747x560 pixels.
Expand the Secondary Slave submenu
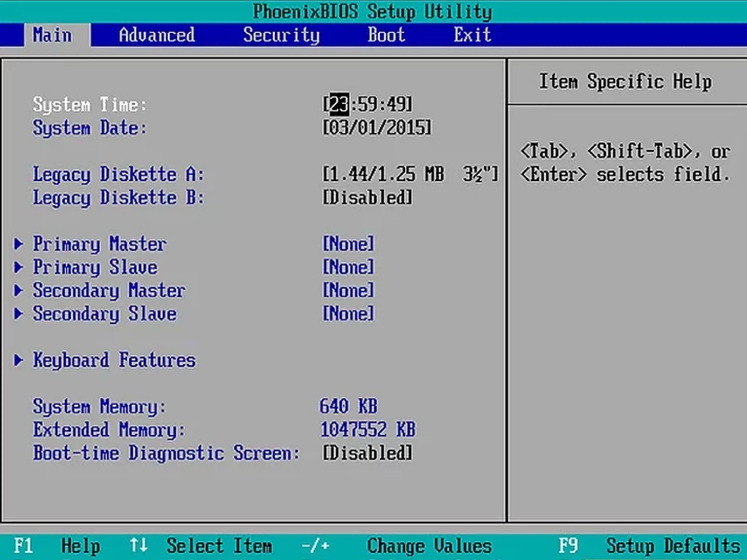point(105,314)
